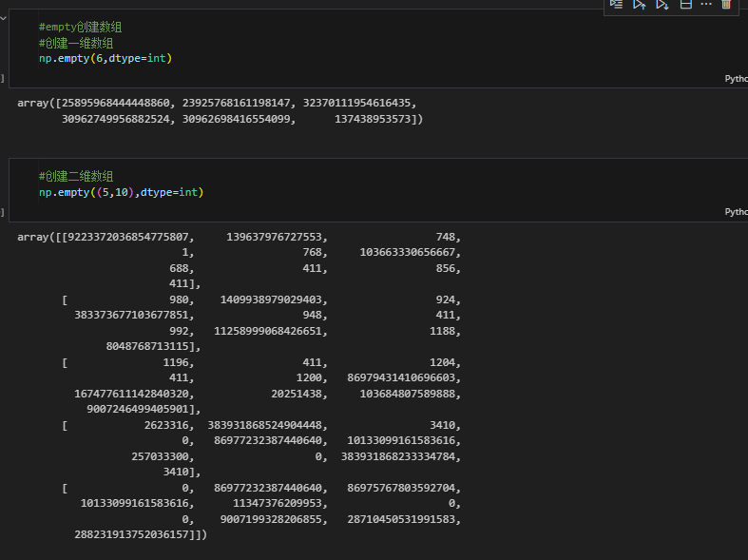Click output value 139637976727553
This screenshot has width=748, height=560.
275,237
